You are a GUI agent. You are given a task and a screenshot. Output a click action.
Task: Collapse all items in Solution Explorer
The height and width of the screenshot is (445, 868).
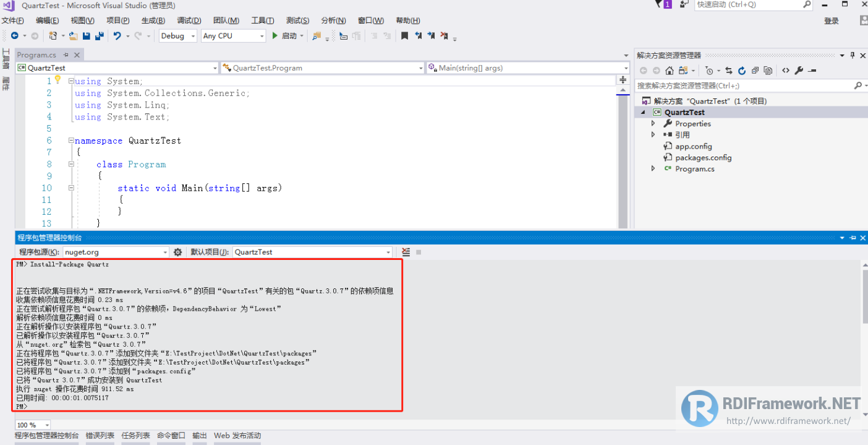click(755, 71)
